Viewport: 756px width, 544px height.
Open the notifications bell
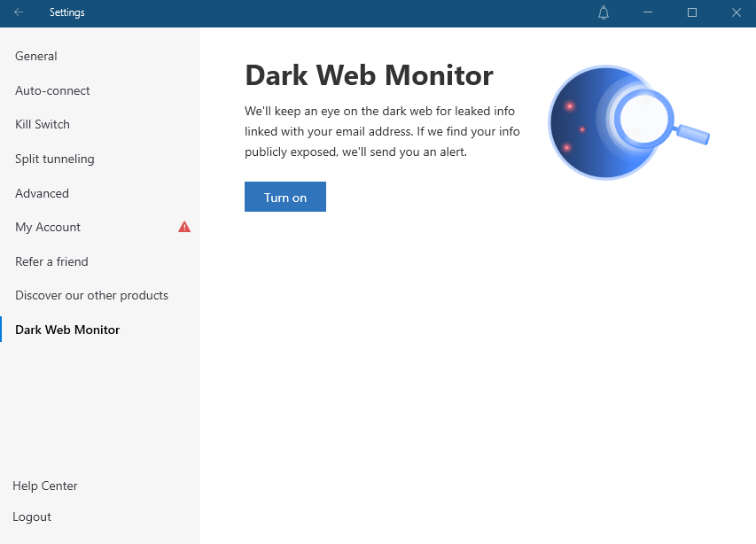(x=604, y=12)
